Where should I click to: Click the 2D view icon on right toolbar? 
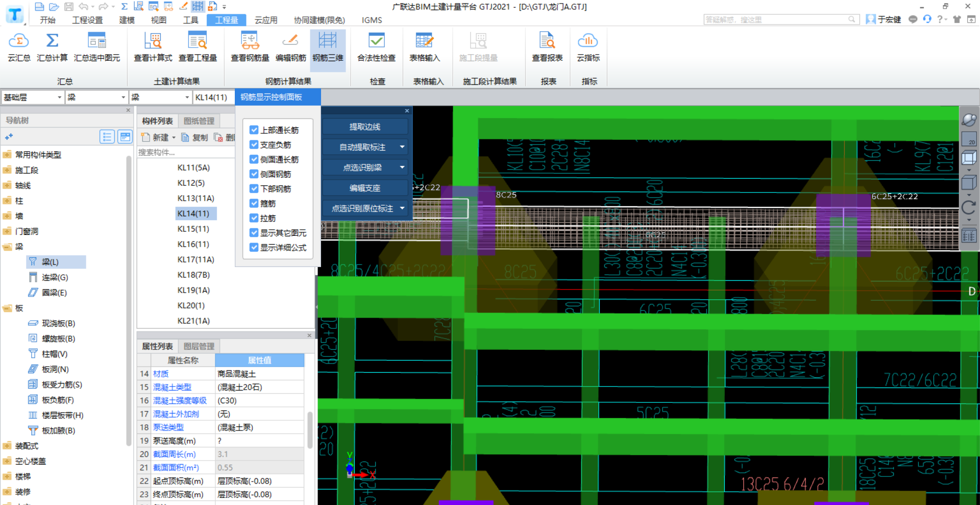[969, 139]
